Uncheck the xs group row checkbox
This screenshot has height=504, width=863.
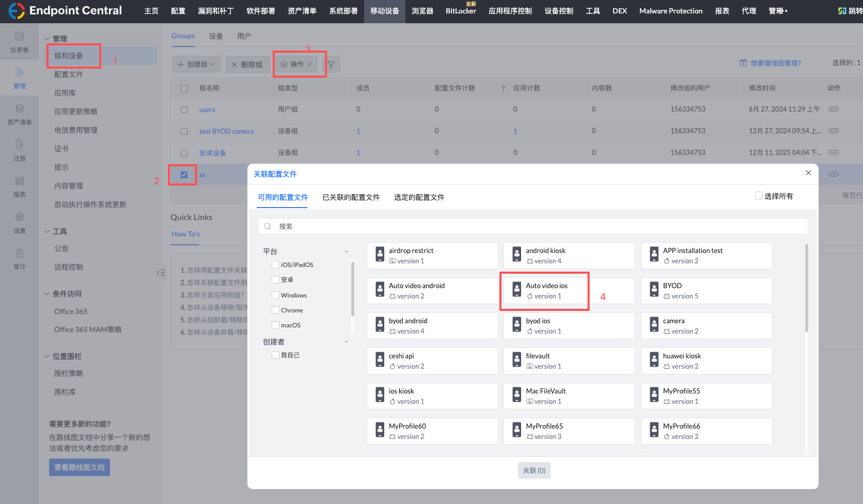click(x=184, y=175)
